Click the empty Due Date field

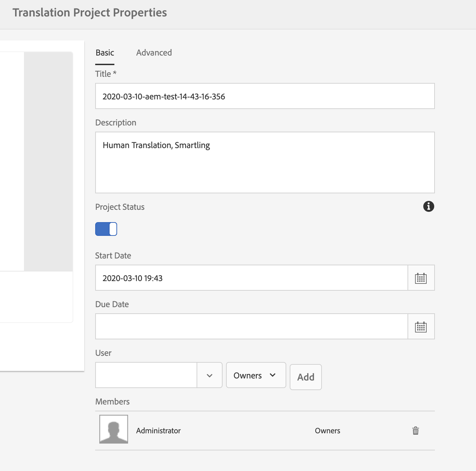(252, 326)
